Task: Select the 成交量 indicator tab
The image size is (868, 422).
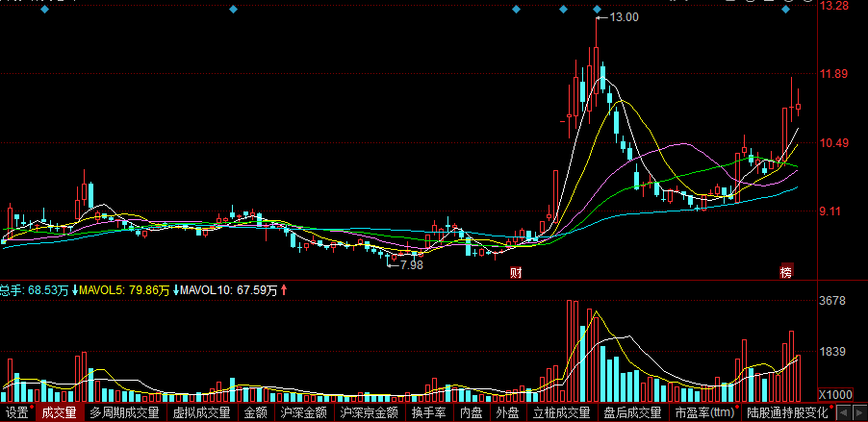Action: point(60,412)
